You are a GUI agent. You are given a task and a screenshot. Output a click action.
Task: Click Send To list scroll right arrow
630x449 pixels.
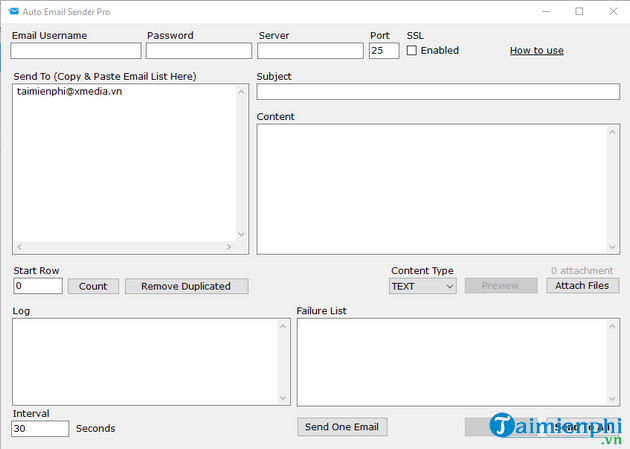tap(229, 247)
